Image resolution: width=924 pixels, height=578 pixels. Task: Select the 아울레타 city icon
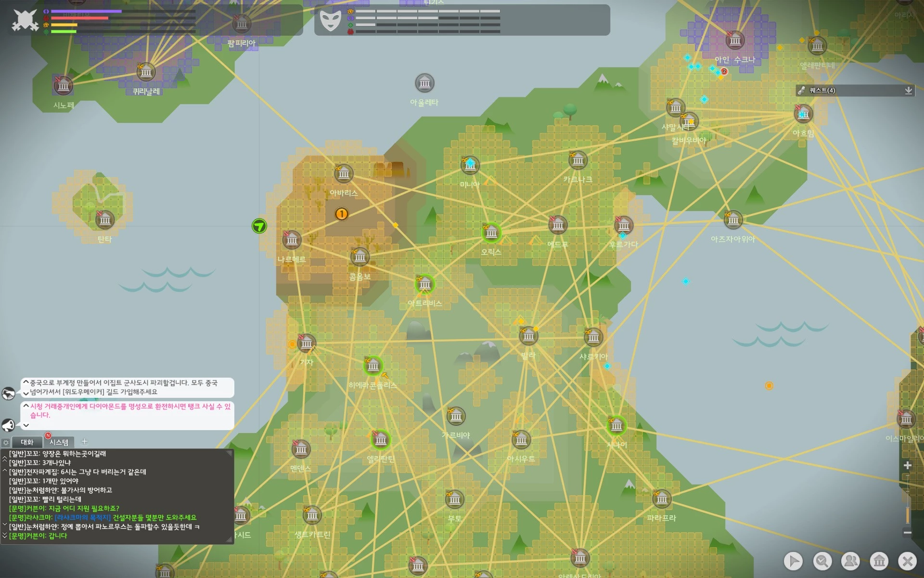(x=424, y=84)
